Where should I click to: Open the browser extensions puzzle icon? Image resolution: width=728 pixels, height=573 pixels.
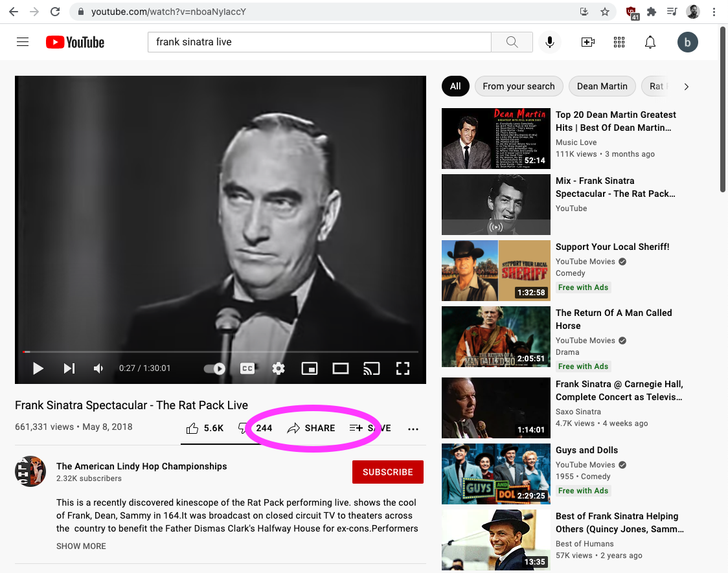[652, 12]
